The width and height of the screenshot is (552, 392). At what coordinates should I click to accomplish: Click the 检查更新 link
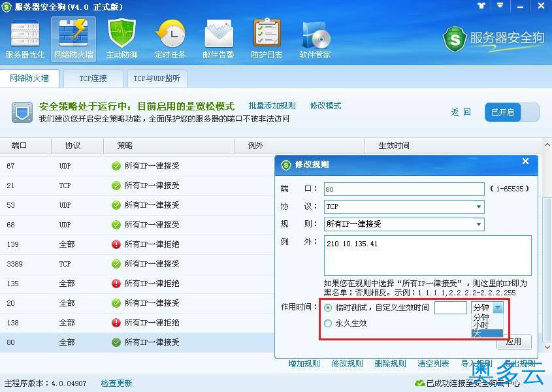(x=116, y=384)
